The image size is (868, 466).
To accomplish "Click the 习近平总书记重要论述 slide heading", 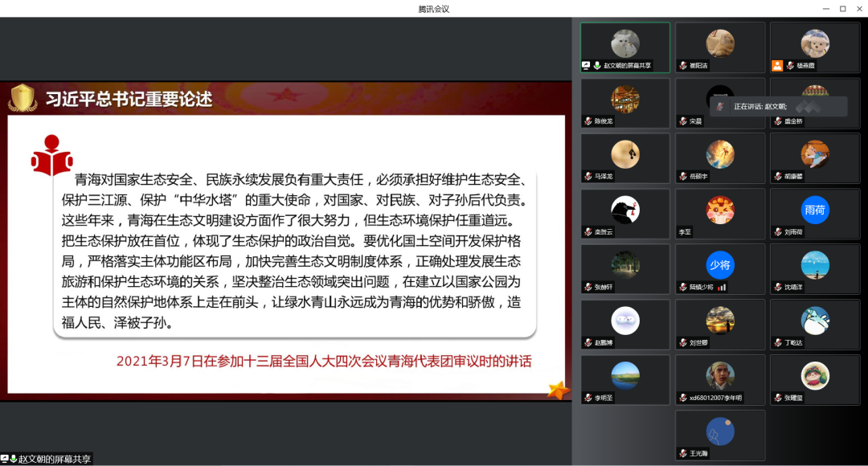I will (x=129, y=99).
